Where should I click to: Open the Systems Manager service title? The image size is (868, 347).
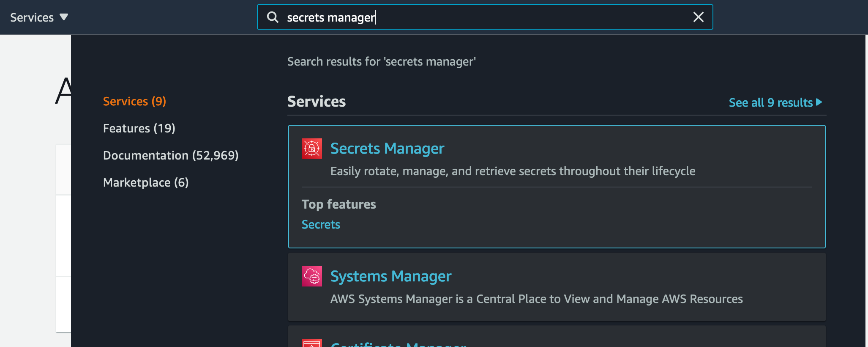(x=391, y=276)
